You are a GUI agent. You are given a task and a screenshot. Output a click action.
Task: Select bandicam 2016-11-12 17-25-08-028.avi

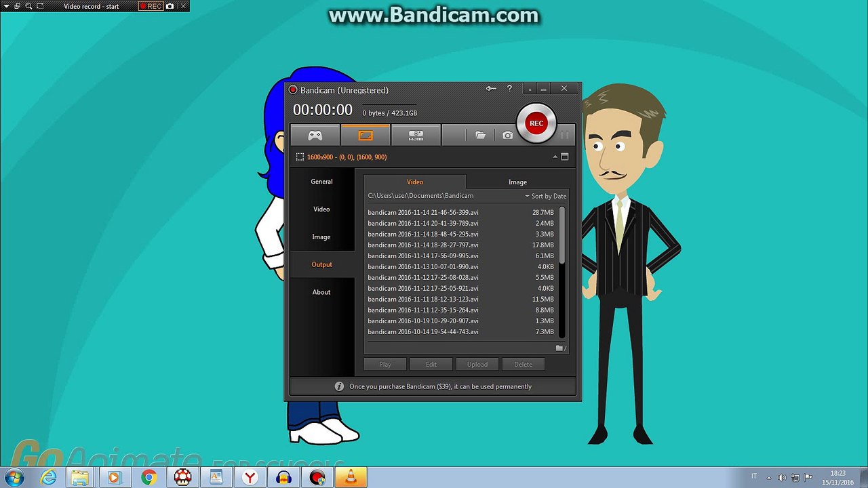(x=461, y=277)
